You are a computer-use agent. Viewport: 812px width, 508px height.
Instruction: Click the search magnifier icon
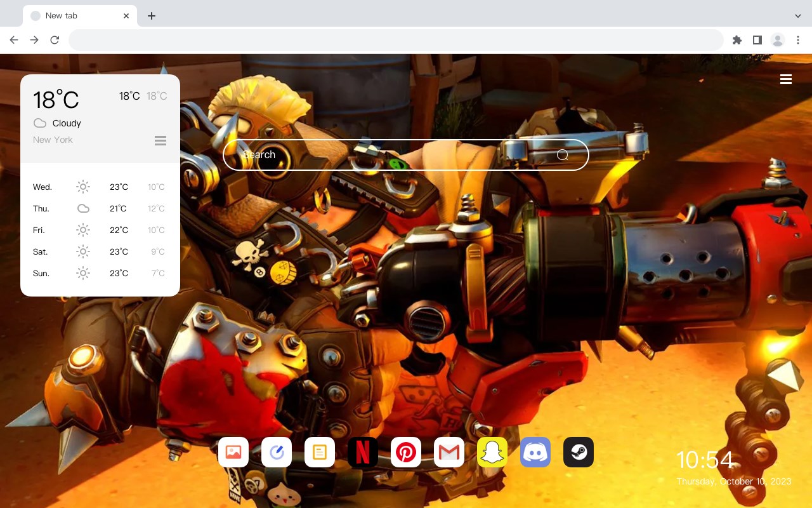point(562,155)
